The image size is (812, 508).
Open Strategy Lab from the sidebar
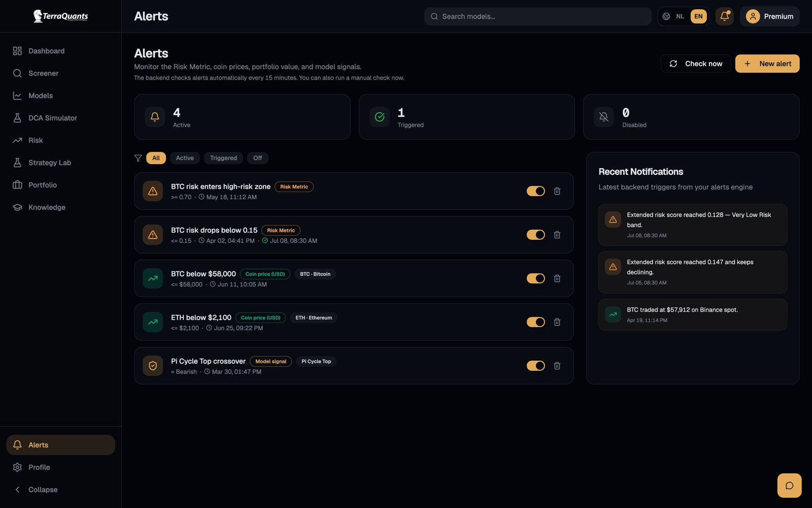60,163
